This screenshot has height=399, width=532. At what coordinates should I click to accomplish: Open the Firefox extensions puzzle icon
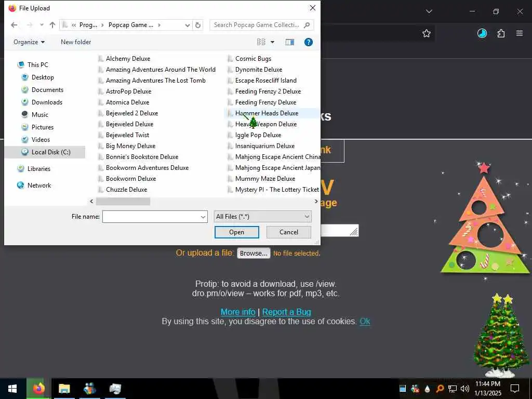(501, 33)
